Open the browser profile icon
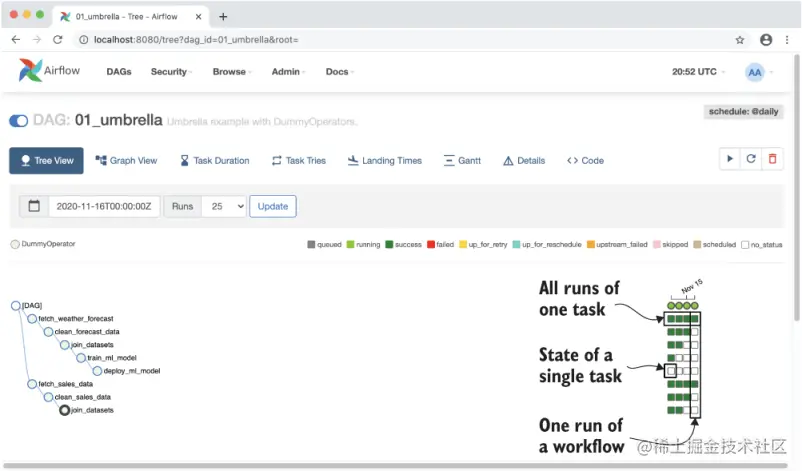The height and width of the screenshot is (471, 802). tap(766, 40)
